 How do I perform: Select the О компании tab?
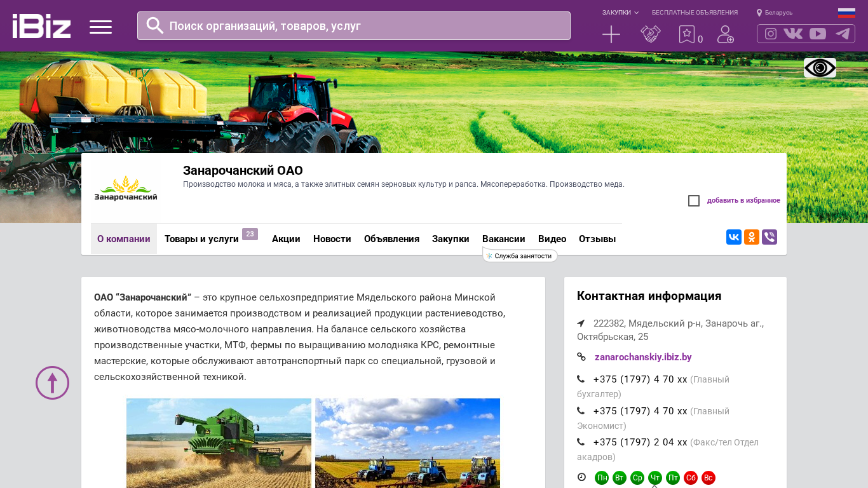tap(124, 239)
